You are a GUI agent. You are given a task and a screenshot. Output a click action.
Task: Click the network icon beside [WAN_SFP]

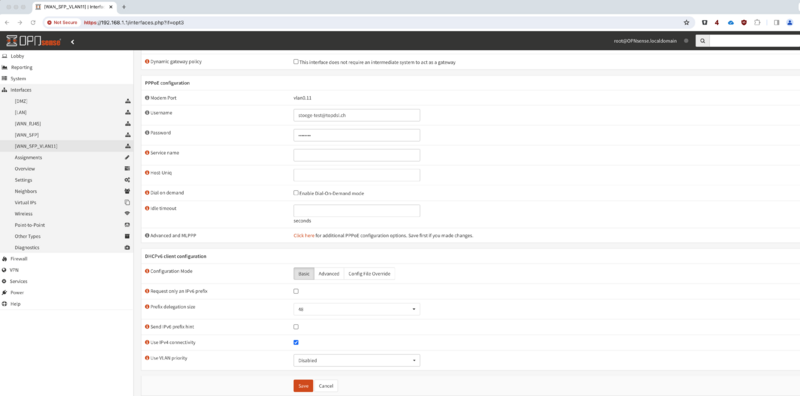128,135
